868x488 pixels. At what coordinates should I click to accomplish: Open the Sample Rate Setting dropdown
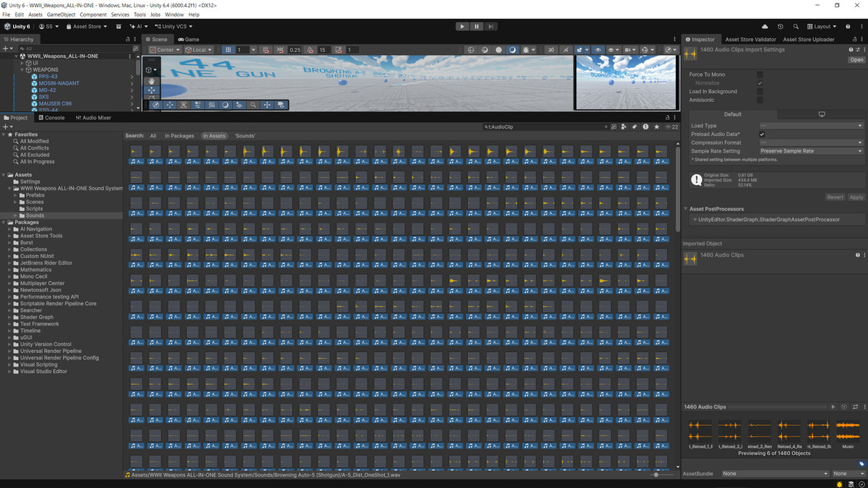coord(810,151)
